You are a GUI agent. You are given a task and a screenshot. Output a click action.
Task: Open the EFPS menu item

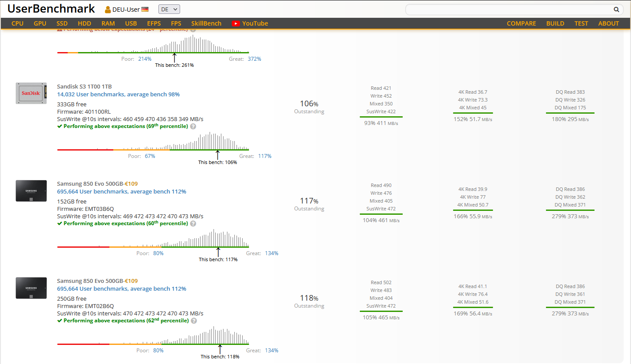click(154, 23)
